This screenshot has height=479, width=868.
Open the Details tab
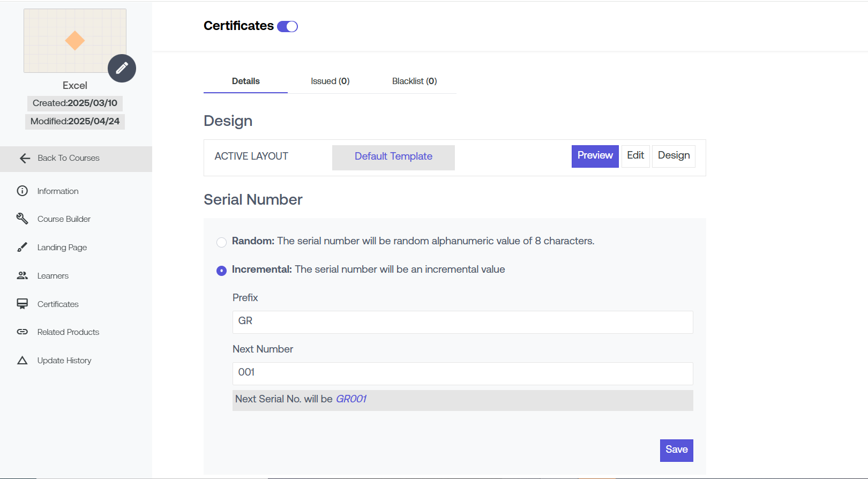245,81
